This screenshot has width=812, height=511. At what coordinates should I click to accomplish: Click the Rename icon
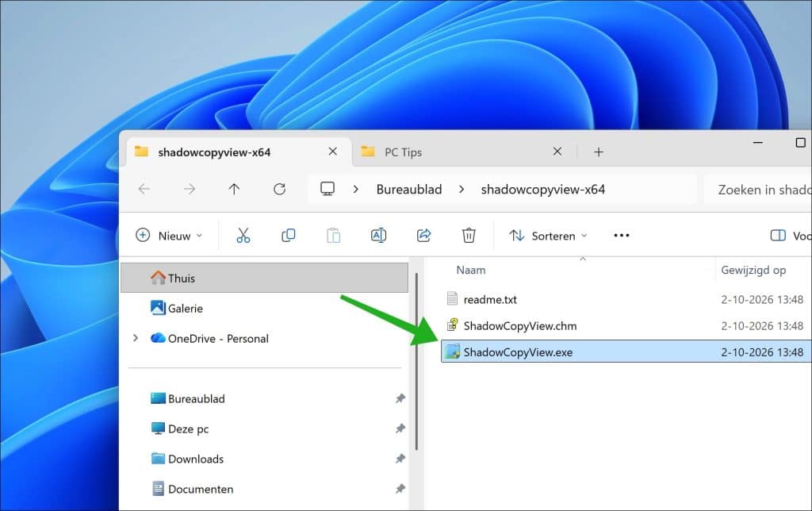click(x=378, y=236)
